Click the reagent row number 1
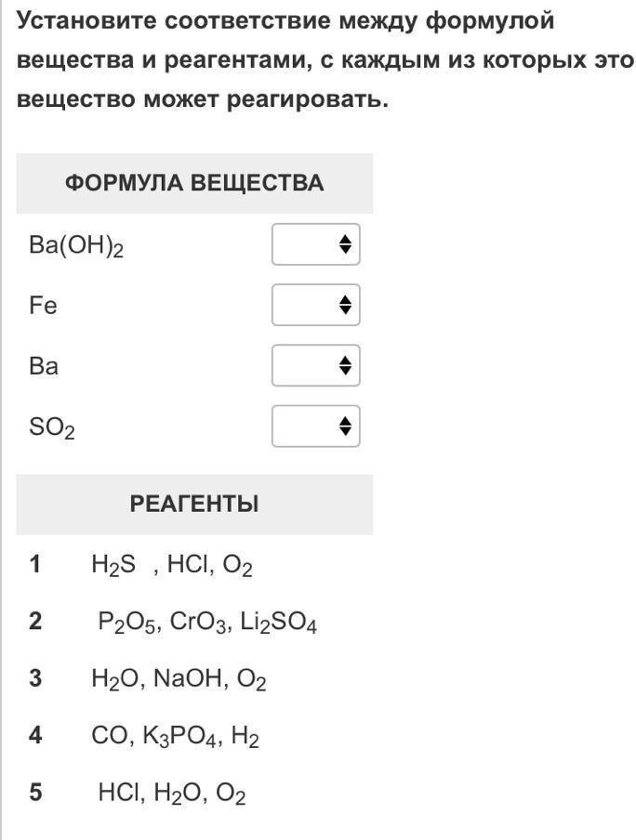 pos(35,564)
